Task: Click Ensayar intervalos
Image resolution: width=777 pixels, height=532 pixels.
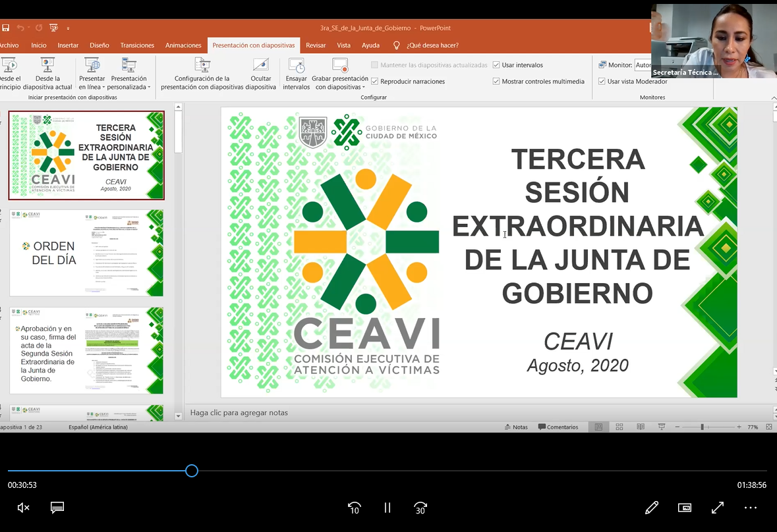Action: click(297, 74)
